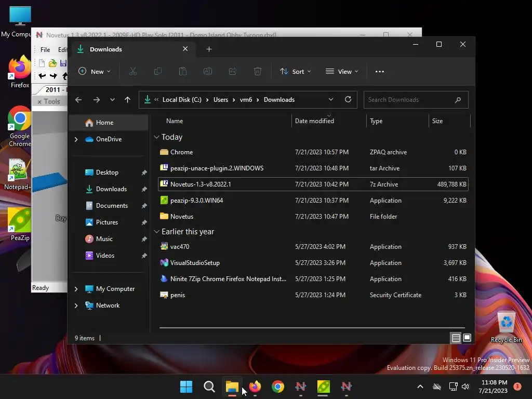The height and width of the screenshot is (399, 532).
Task: Open the PeaZip desktop shortcut
Action: [x=20, y=224]
